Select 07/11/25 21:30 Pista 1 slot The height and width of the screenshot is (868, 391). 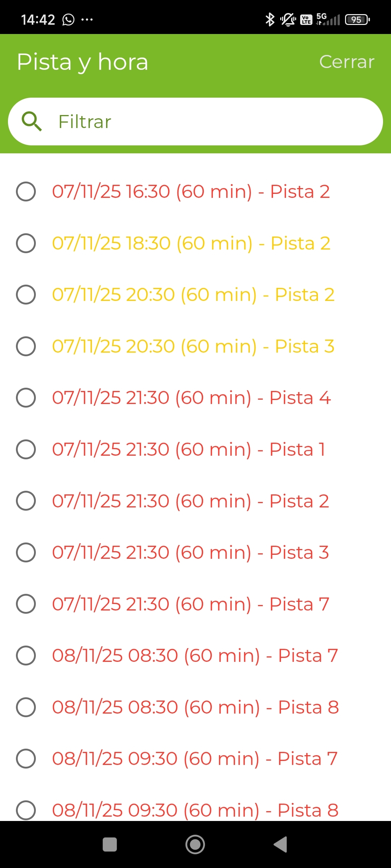[26, 449]
